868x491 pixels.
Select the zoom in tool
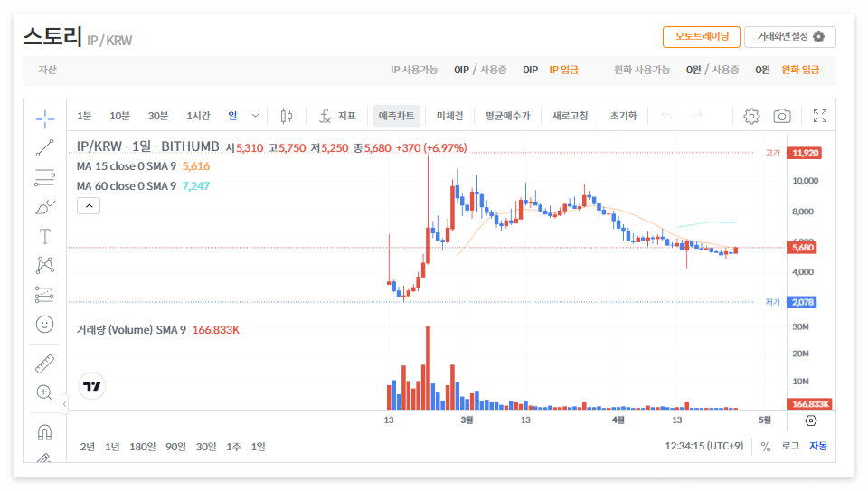pyautogui.click(x=45, y=392)
